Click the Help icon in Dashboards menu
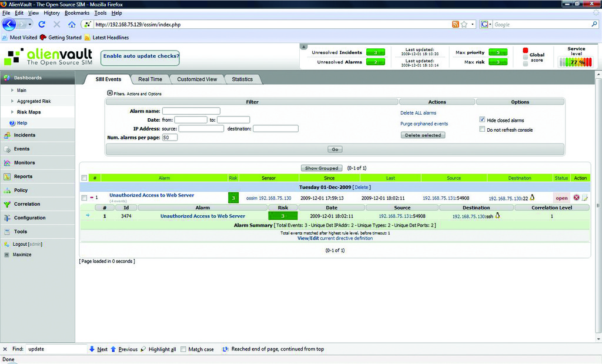 tap(12, 123)
